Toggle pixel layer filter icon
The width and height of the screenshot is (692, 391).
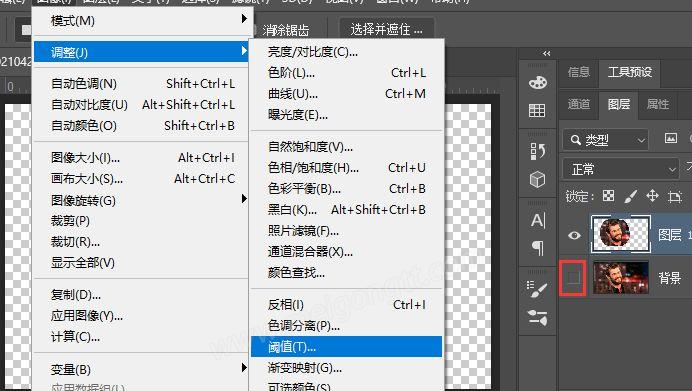click(671, 139)
